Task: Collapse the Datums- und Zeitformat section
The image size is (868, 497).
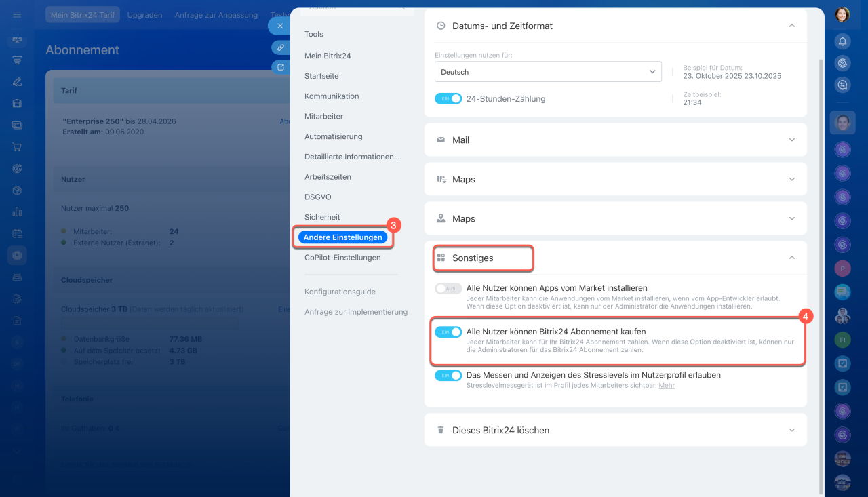Action: [791, 26]
